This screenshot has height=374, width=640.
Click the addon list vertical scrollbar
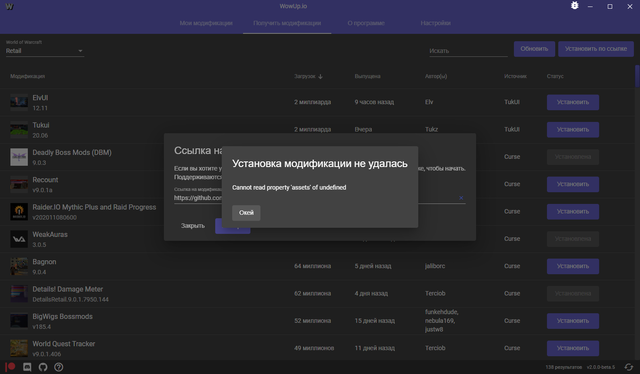coord(637,76)
